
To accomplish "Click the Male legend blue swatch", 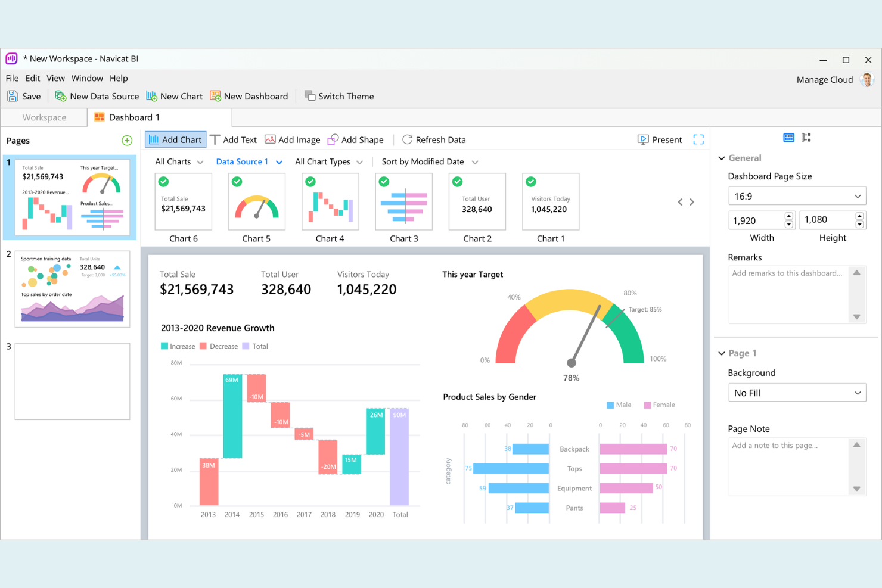I will (610, 405).
